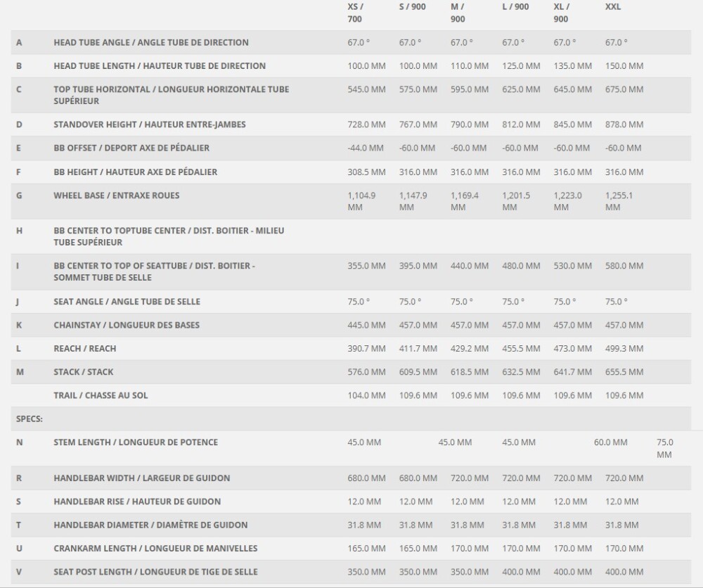Select the Handlebar Width row label

tap(142, 478)
